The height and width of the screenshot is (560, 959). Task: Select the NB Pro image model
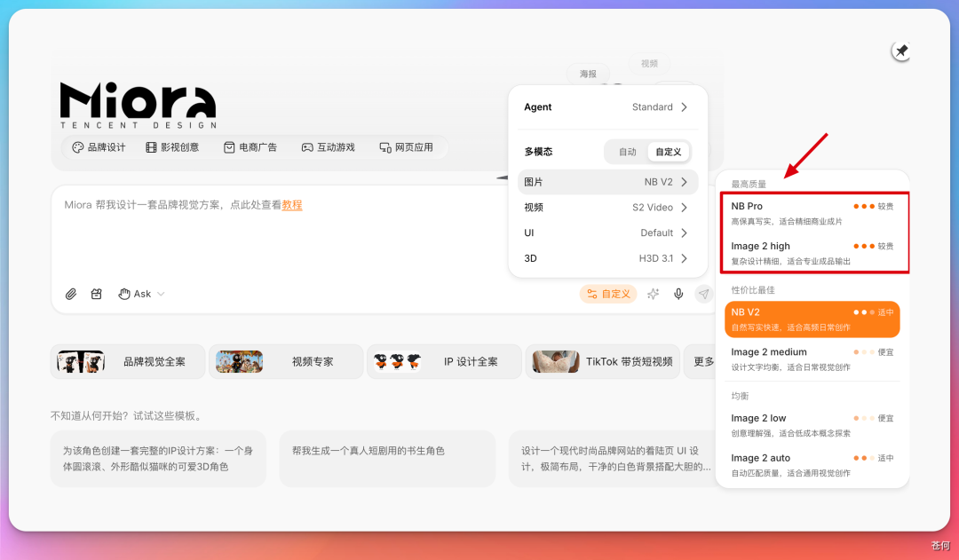(812, 213)
